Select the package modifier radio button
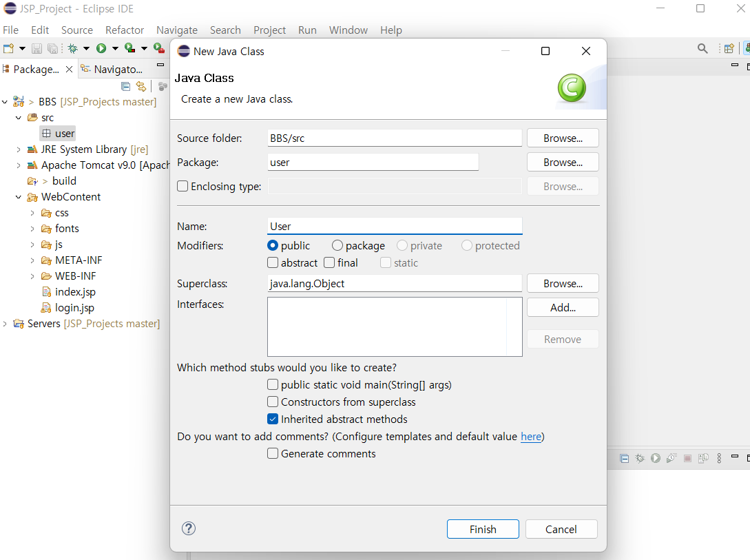The image size is (750, 560). 337,245
